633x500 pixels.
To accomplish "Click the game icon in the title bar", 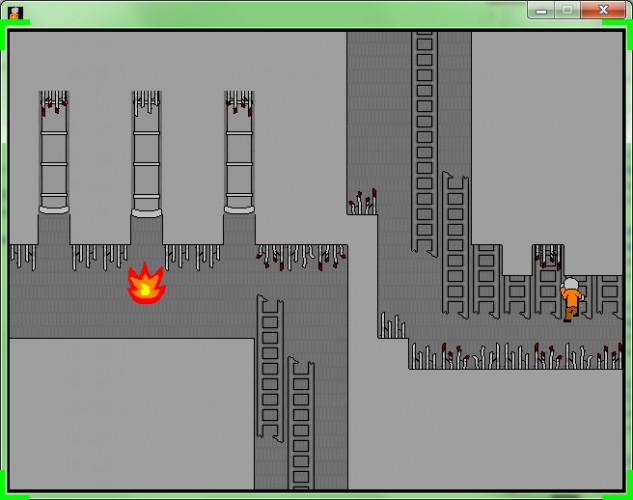I will tap(15, 13).
